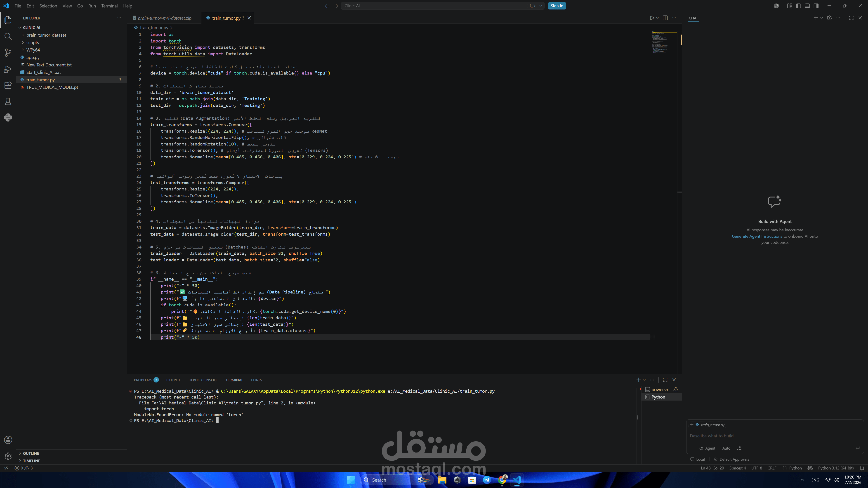
Task: Open the Python extension view
Action: pos(8,117)
